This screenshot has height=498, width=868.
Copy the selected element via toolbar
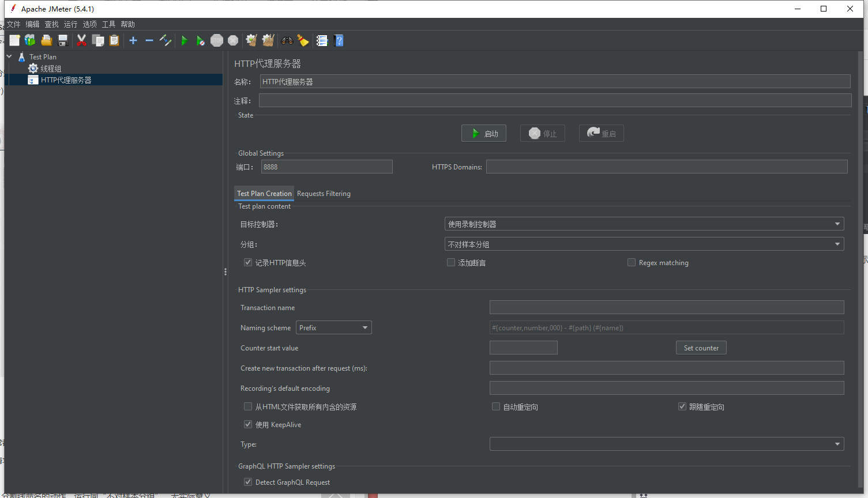coord(98,40)
